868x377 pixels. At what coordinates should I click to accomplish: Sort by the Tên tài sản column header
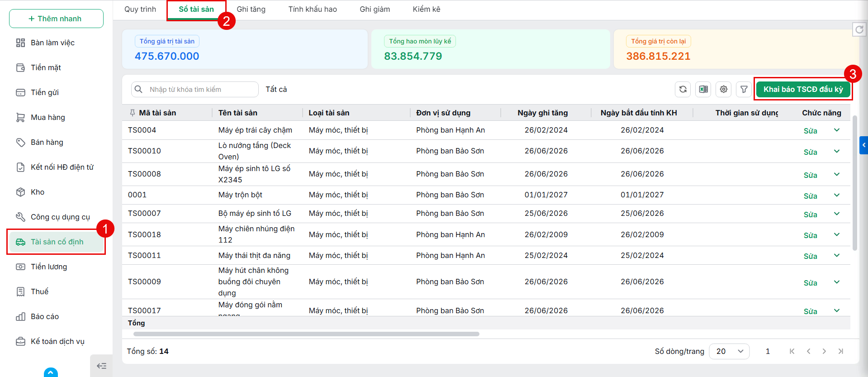[238, 113]
